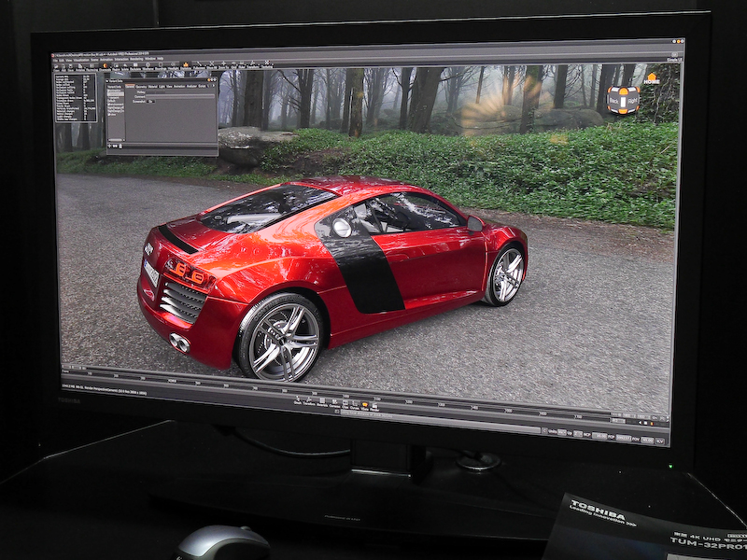Click the add variant set plus icon

click(110, 146)
